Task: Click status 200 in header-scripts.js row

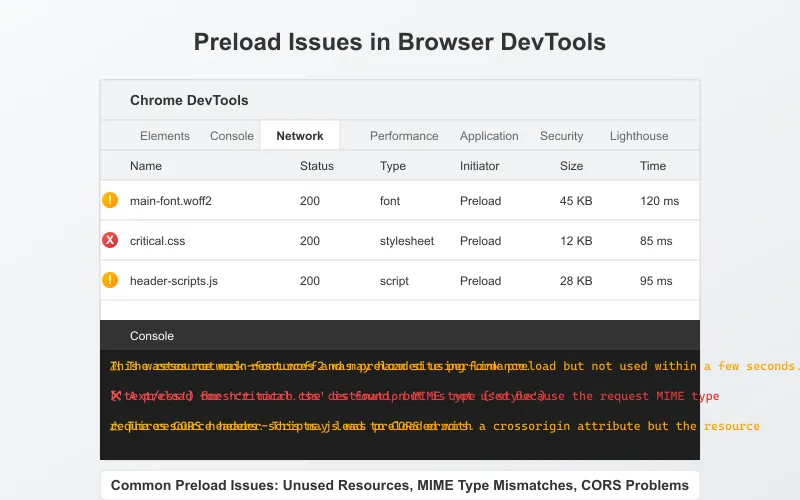Action: (x=310, y=281)
